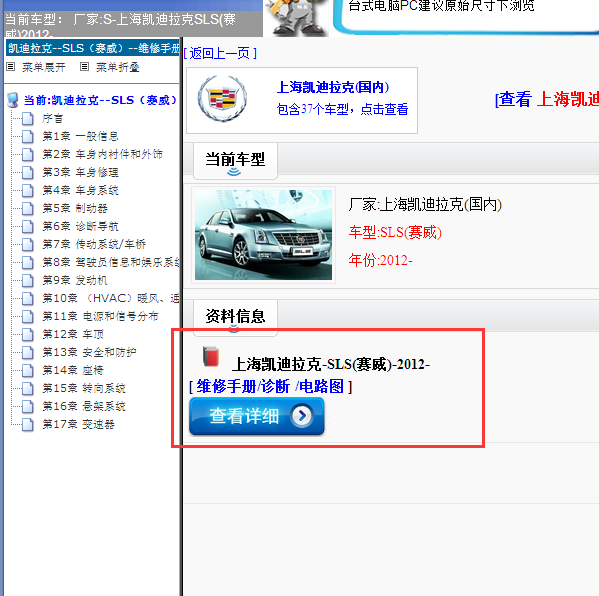Expand all menus with 菜单展开
This screenshot has height=596, width=599.
pyautogui.click(x=43, y=67)
